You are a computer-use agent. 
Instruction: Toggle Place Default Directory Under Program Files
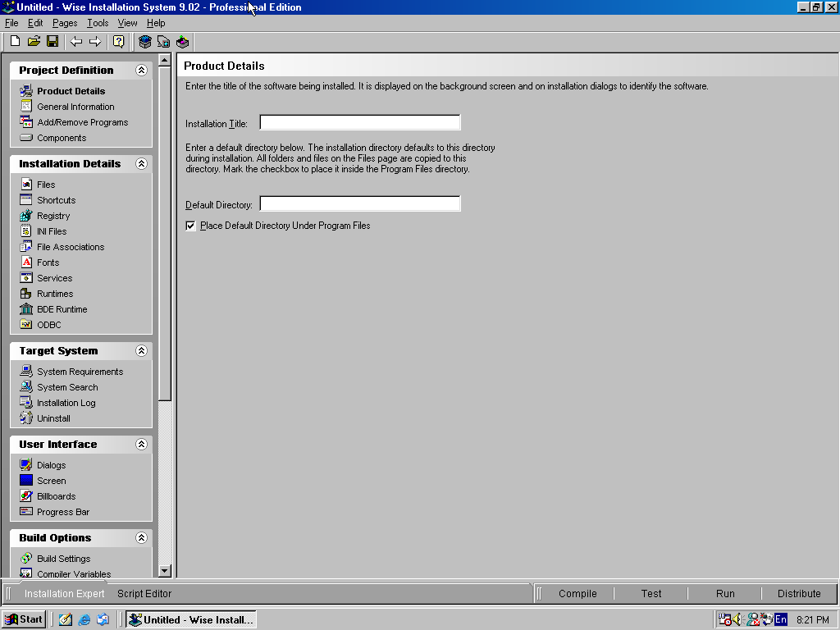click(191, 226)
